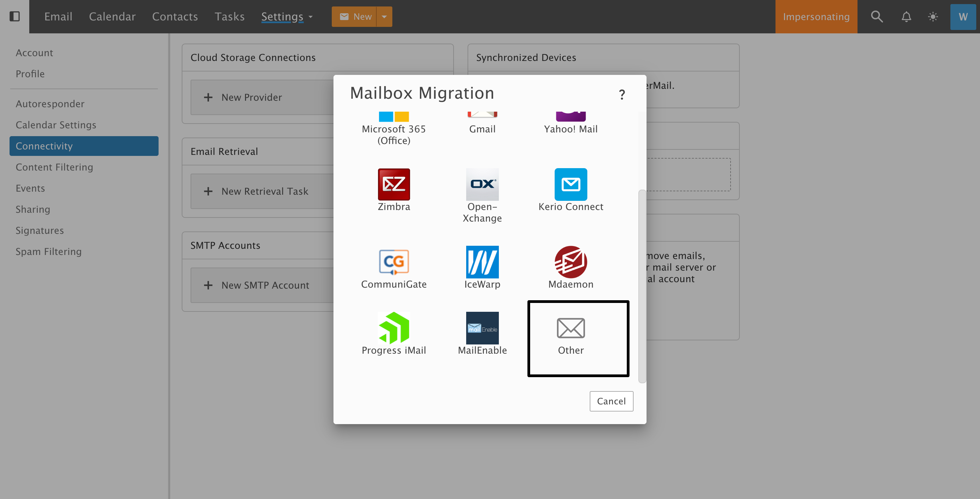Open the Settings dropdown menu

(287, 16)
